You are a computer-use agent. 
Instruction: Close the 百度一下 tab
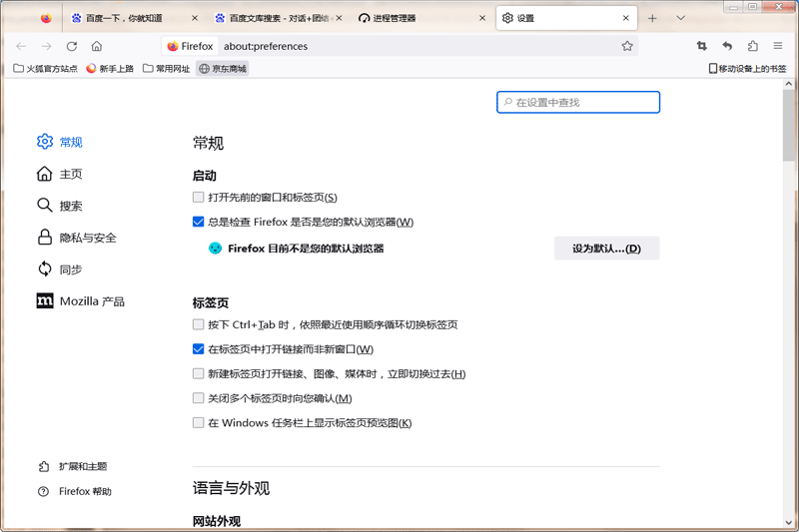tap(195, 18)
